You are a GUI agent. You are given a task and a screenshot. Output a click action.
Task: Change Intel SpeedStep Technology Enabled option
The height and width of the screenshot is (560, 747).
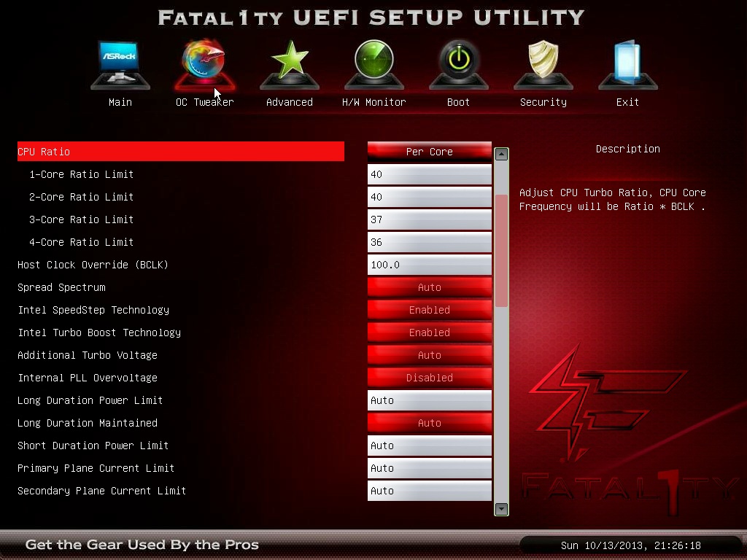point(429,310)
